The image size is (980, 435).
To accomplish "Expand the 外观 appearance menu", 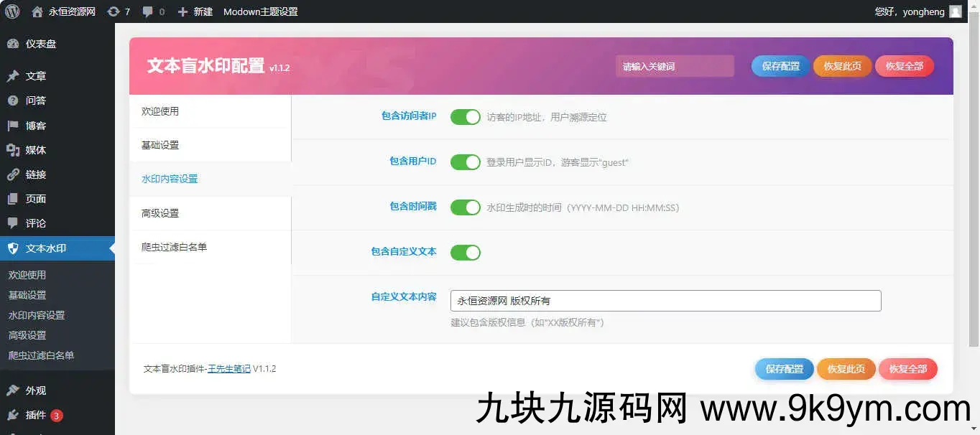I will [x=35, y=390].
